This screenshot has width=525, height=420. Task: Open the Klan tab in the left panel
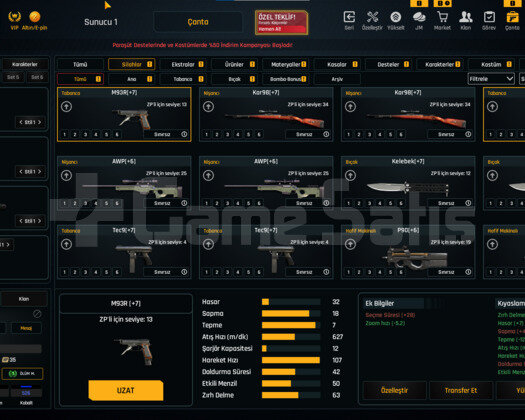click(24, 299)
